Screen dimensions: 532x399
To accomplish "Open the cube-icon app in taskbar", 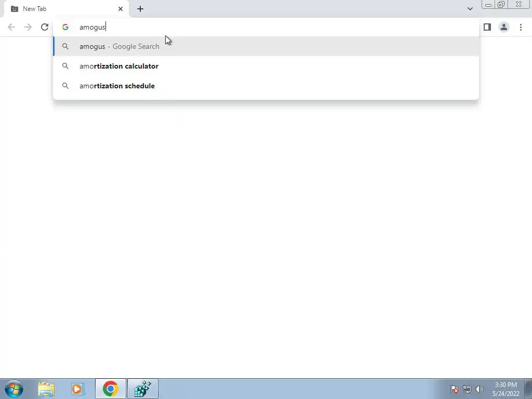I will [143, 389].
